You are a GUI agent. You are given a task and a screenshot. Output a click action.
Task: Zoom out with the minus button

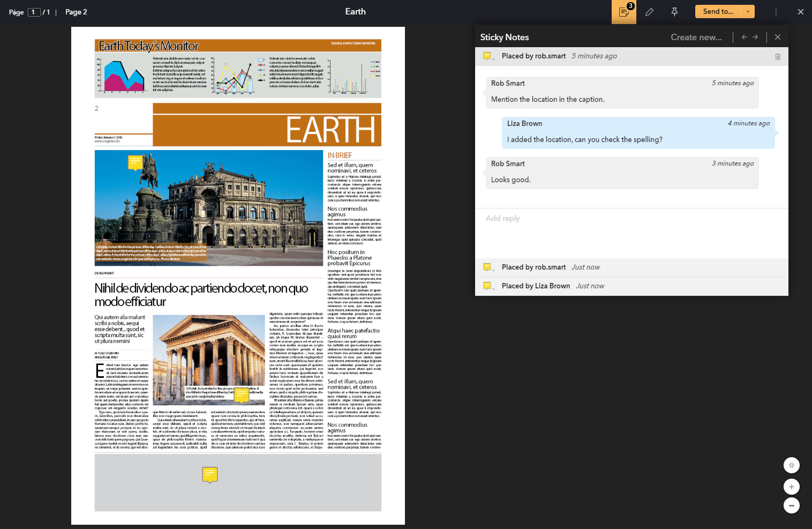[x=792, y=505]
